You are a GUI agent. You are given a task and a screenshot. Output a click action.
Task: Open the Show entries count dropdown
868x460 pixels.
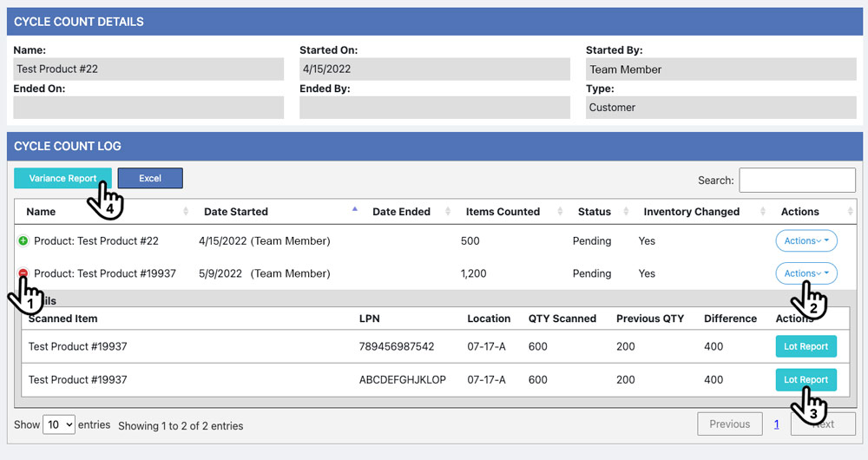click(59, 424)
